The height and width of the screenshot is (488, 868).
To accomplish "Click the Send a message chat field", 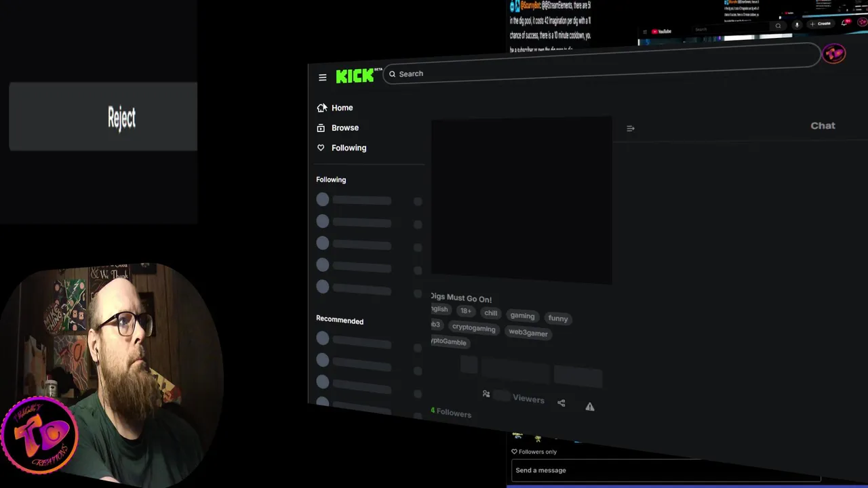I will [667, 470].
